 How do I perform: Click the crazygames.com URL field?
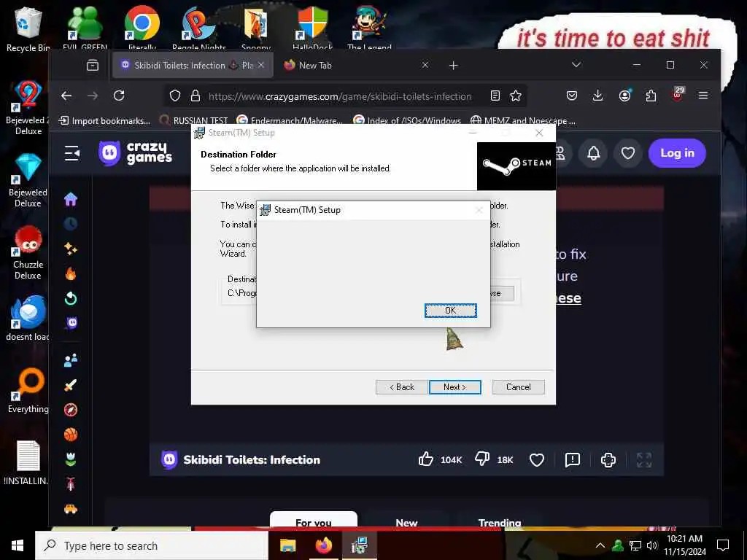click(x=340, y=96)
